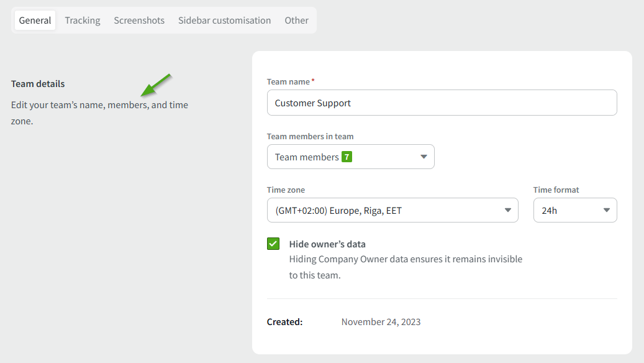
Task: Click the green arrow pointer graphic
Action: pos(155,85)
